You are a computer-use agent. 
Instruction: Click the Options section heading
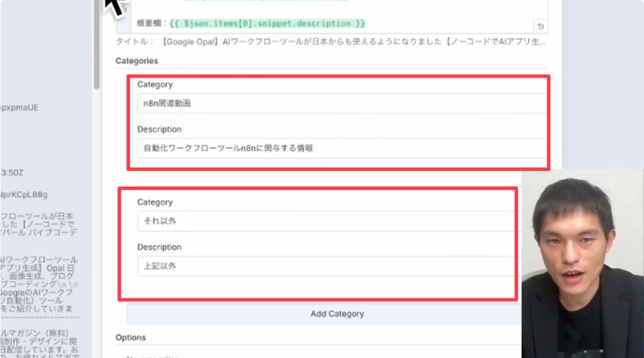click(x=130, y=337)
